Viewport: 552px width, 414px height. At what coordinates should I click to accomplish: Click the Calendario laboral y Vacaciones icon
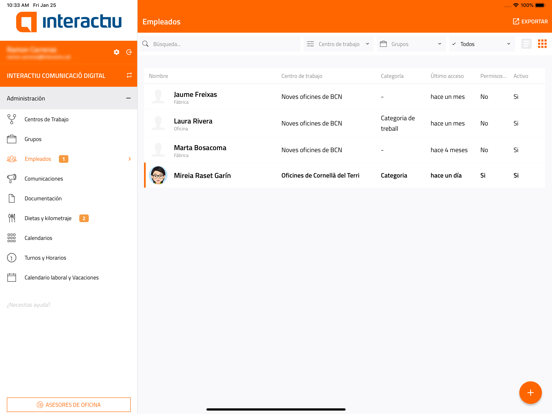pos(12,277)
